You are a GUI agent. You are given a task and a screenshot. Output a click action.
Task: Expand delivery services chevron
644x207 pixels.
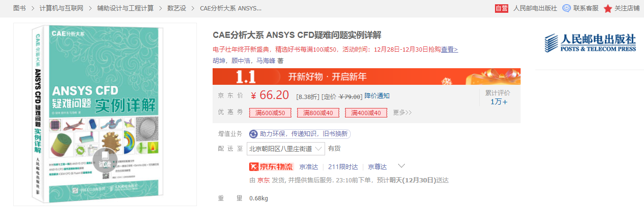pos(401,166)
